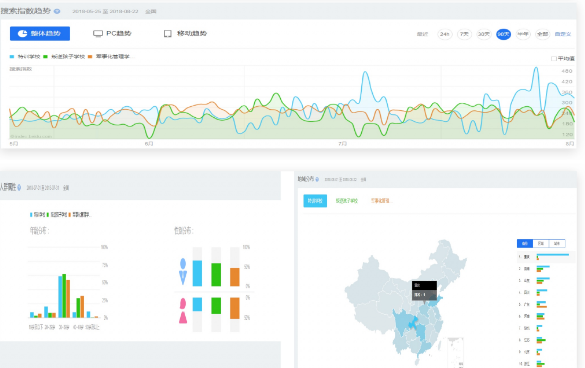Open the 全国 region selector in the trend header
Screen dimensions: 585x368
(151, 12)
